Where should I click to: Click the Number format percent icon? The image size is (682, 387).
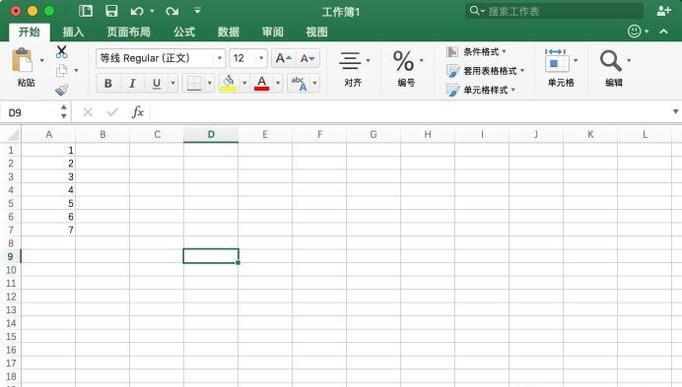[403, 61]
